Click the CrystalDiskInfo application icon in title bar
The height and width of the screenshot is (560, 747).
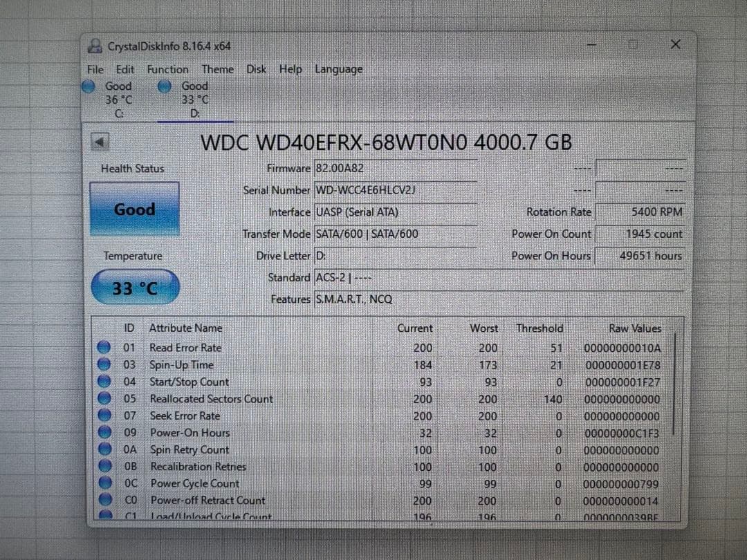coord(95,46)
